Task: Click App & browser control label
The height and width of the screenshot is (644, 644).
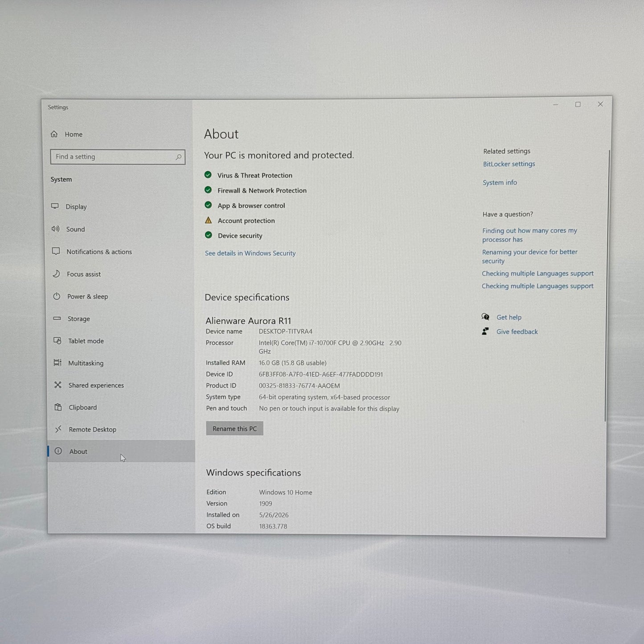Action: point(251,205)
